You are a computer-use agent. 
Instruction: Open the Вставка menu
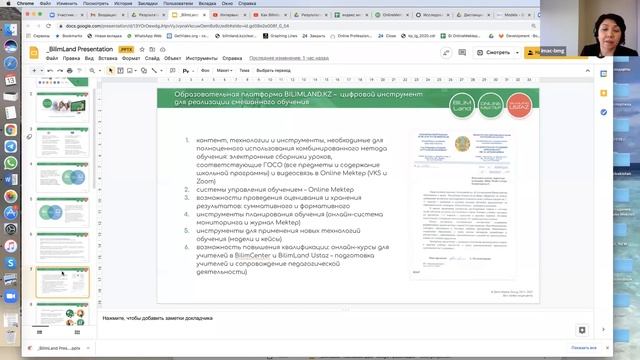[108, 58]
